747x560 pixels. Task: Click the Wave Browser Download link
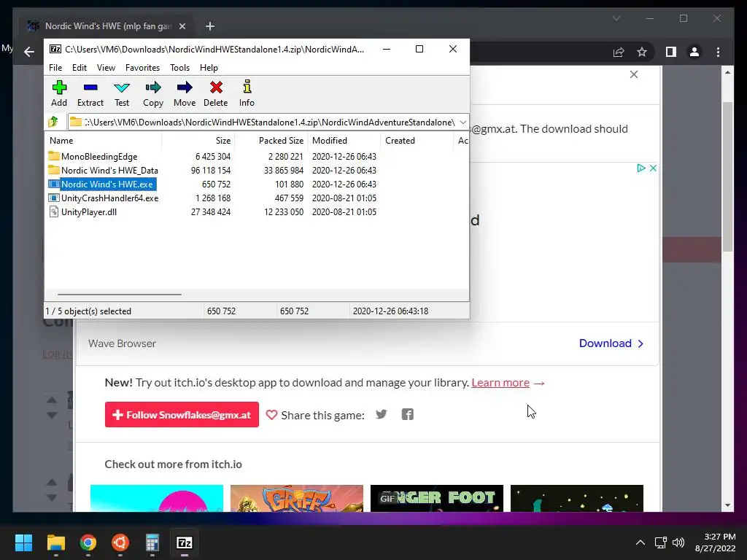tap(611, 343)
